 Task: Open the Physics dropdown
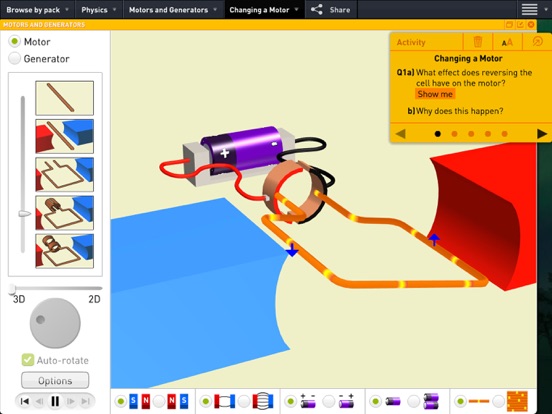(99, 10)
